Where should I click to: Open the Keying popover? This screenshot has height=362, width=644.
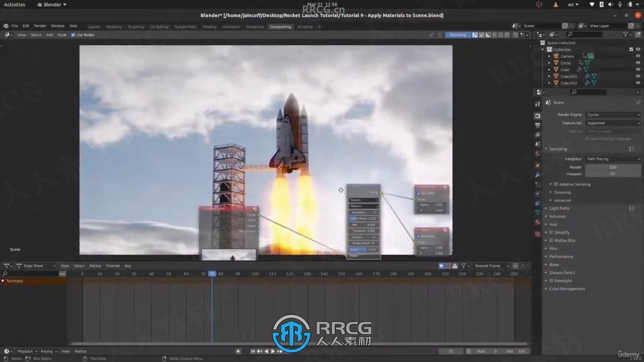coord(48,351)
